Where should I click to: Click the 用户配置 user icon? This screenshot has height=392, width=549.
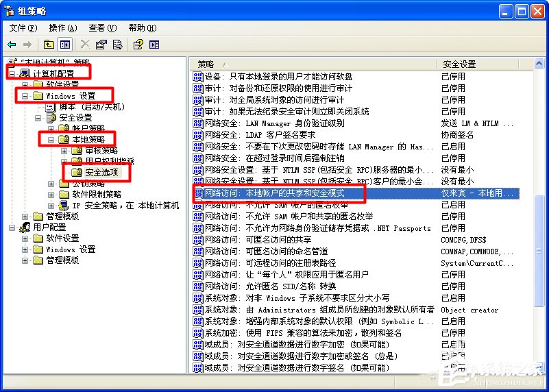click(25, 228)
